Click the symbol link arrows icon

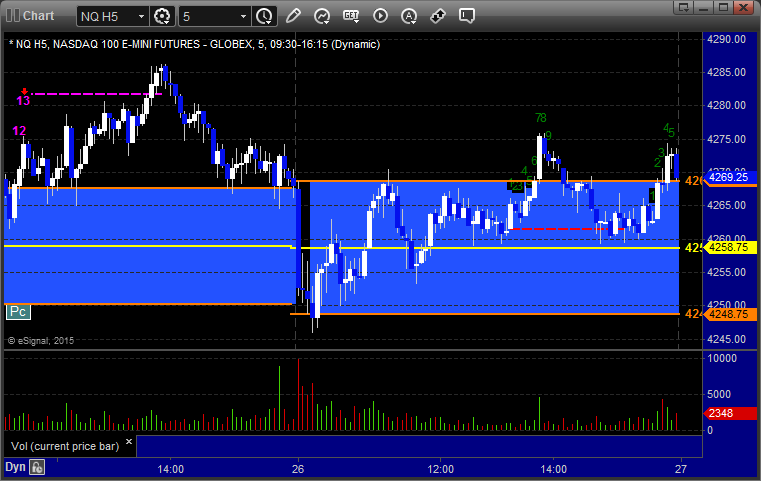click(x=438, y=16)
